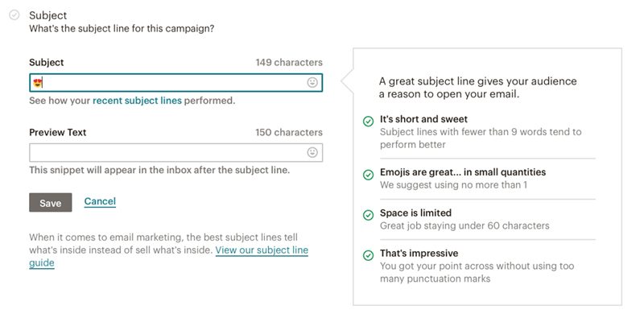Click the tooltip pointer arrow beside subject field
644x318 pixels.
[x=348, y=81]
